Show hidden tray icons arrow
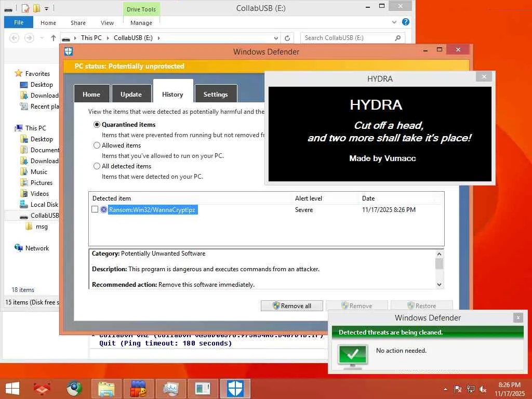Viewport: 532px width, 399px height. pyautogui.click(x=445, y=389)
